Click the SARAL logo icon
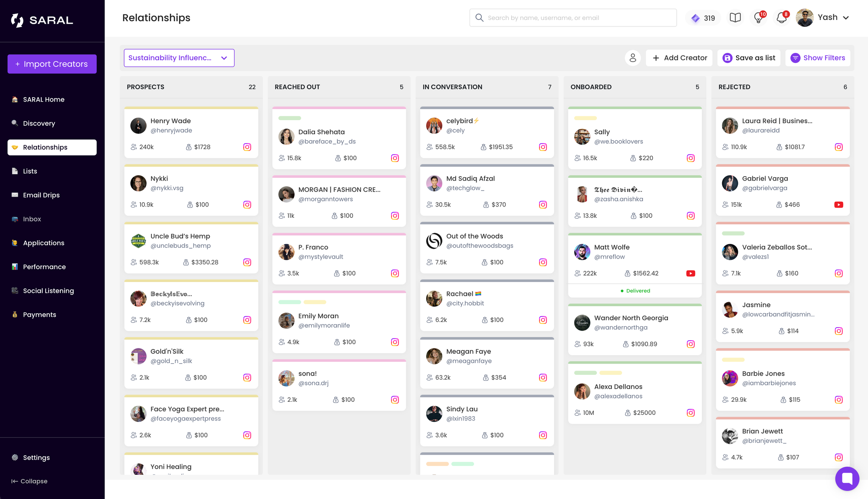 (17, 20)
